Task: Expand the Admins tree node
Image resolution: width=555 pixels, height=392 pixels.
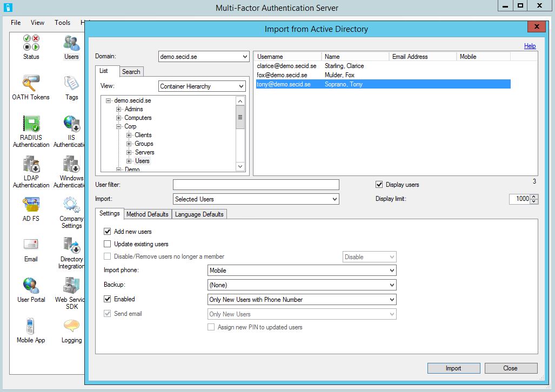Action: [118, 109]
